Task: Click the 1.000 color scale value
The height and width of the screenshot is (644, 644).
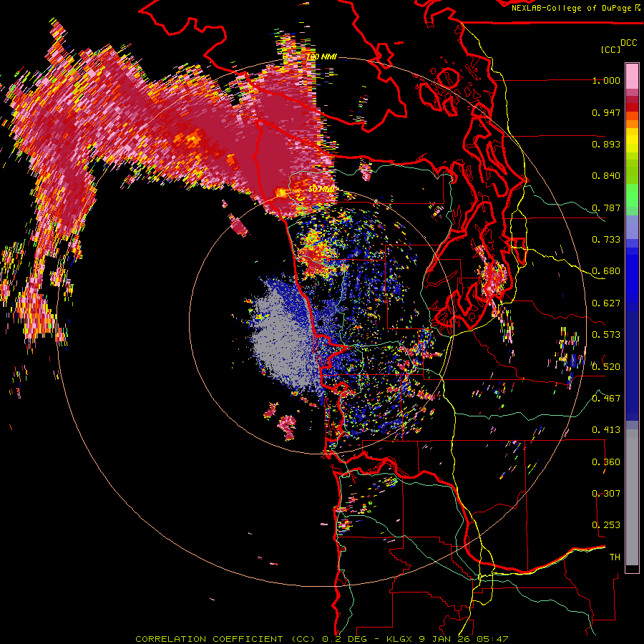Action: [x=606, y=80]
